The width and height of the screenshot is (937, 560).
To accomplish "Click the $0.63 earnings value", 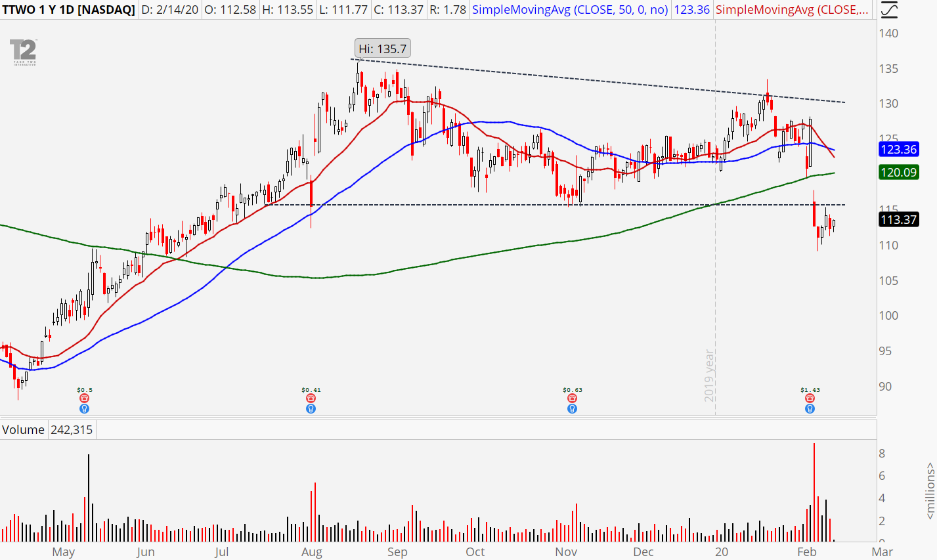I will 573,390.
